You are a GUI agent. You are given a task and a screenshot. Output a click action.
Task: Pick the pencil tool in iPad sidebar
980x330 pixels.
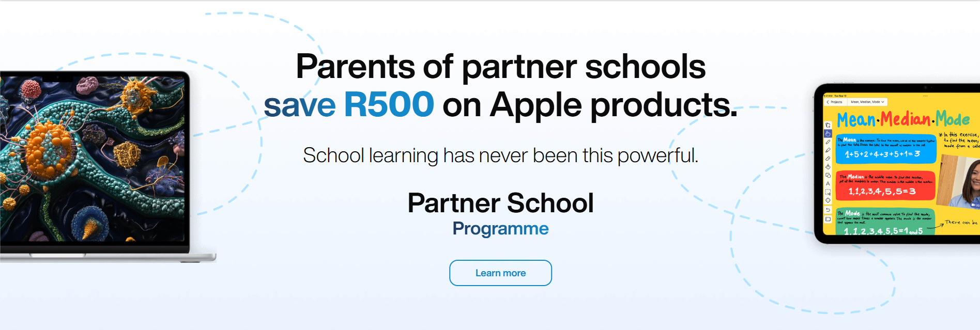point(828,142)
